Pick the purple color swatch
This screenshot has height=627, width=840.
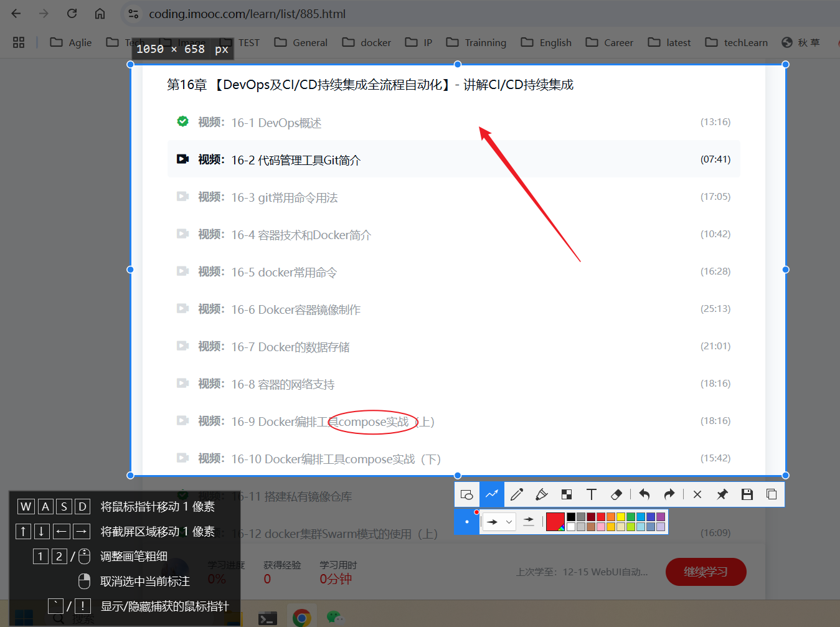pyautogui.click(x=661, y=517)
